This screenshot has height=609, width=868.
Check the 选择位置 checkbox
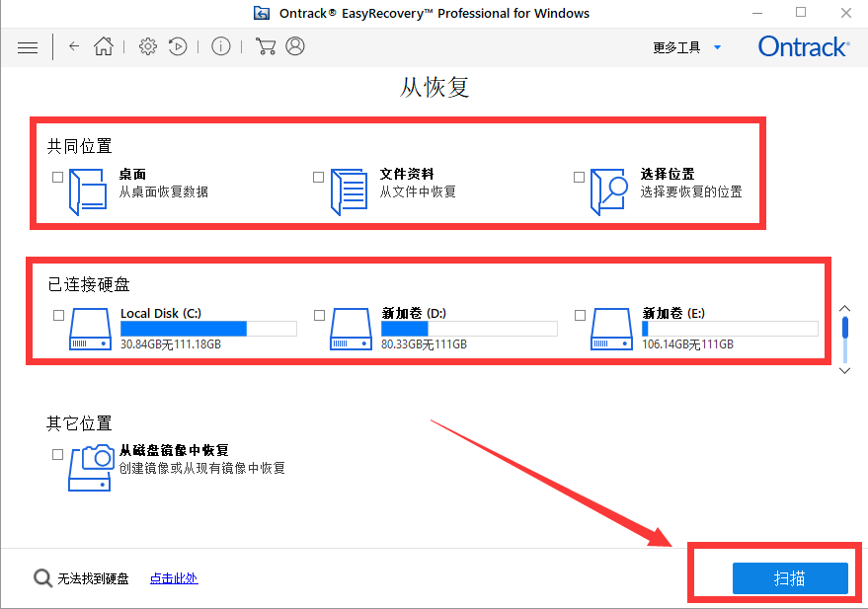(579, 177)
